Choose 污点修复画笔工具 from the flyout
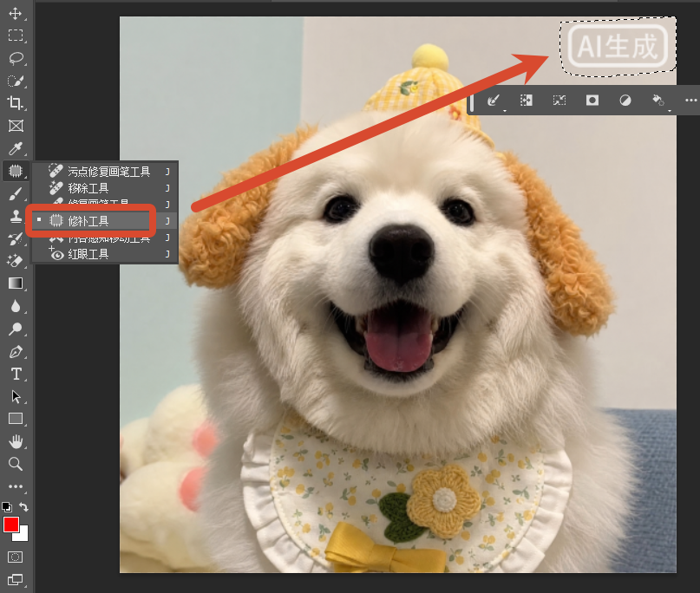Image resolution: width=700 pixels, height=593 pixels. pos(105,172)
